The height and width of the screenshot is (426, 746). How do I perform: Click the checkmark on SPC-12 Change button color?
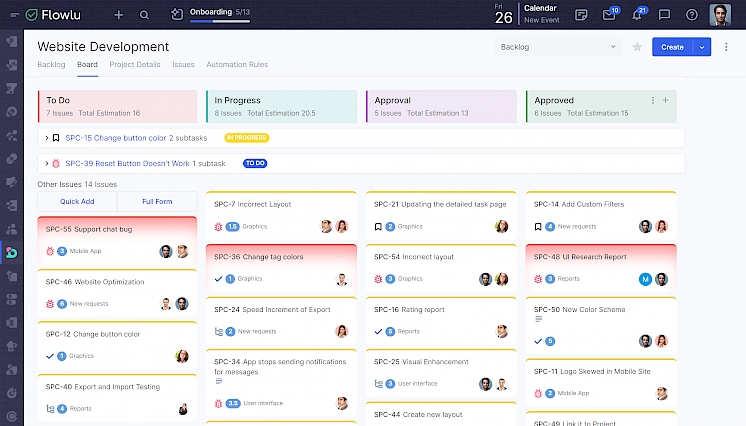coord(50,356)
